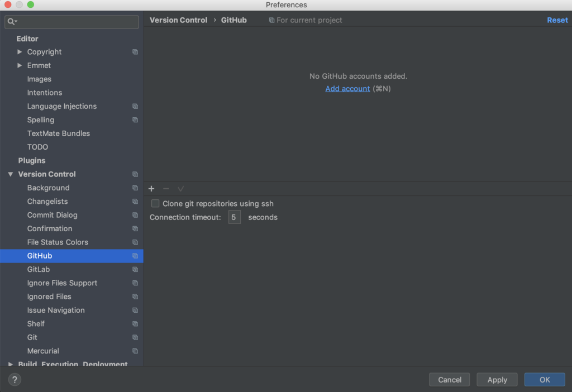
Task: Click the Apply button
Action: click(x=497, y=380)
